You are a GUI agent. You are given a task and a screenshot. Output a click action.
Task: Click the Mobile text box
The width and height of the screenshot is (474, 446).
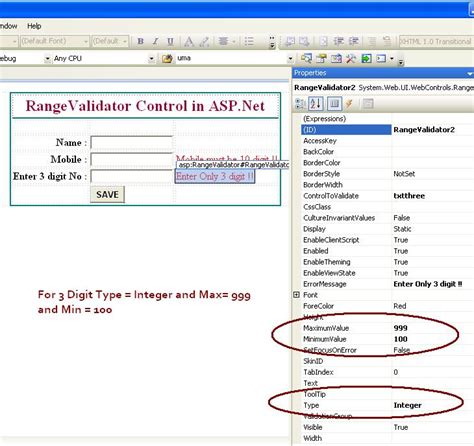132,160
